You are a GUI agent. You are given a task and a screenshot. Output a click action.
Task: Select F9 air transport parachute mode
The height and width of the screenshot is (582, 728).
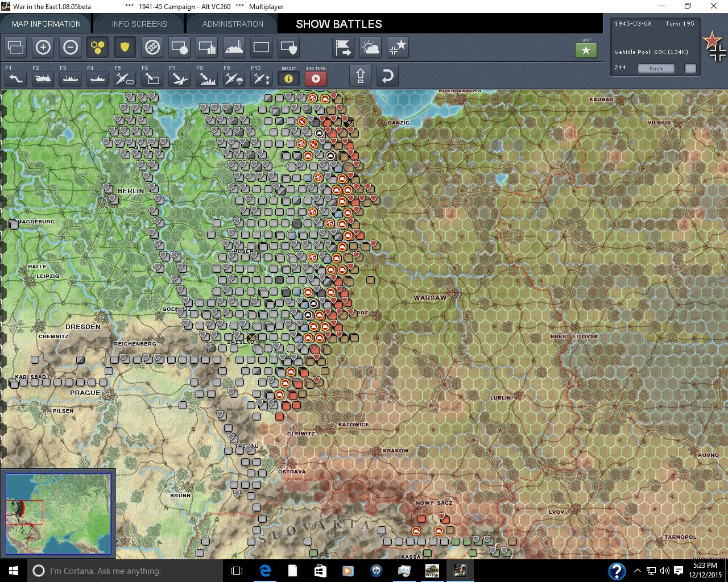(234, 78)
